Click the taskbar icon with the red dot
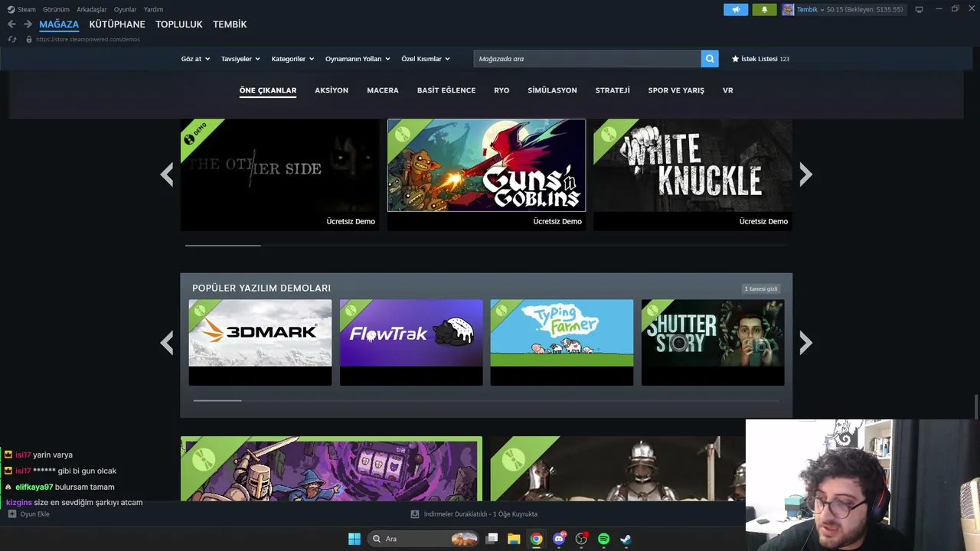Viewport: 980px width, 551px height. click(581, 539)
